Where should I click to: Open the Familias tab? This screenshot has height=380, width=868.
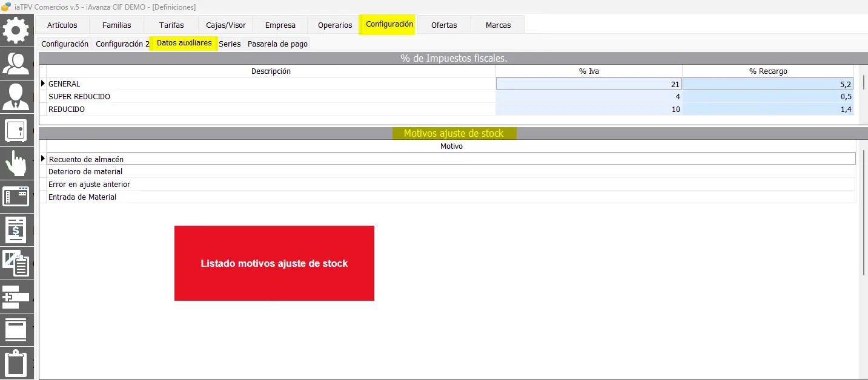click(x=117, y=25)
